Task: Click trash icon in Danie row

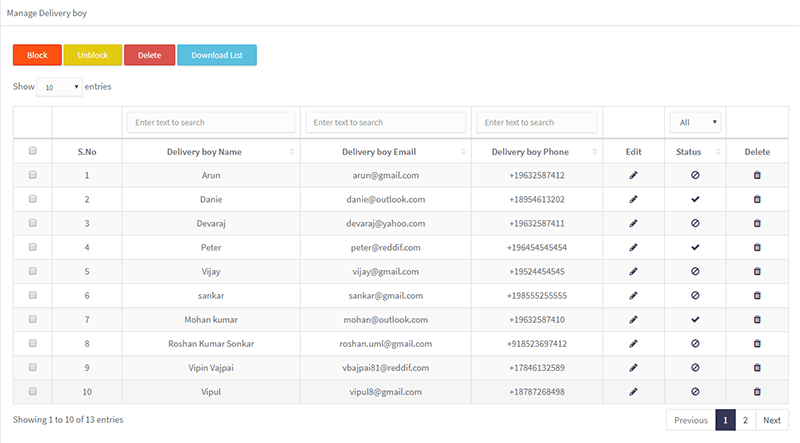Action: point(757,199)
